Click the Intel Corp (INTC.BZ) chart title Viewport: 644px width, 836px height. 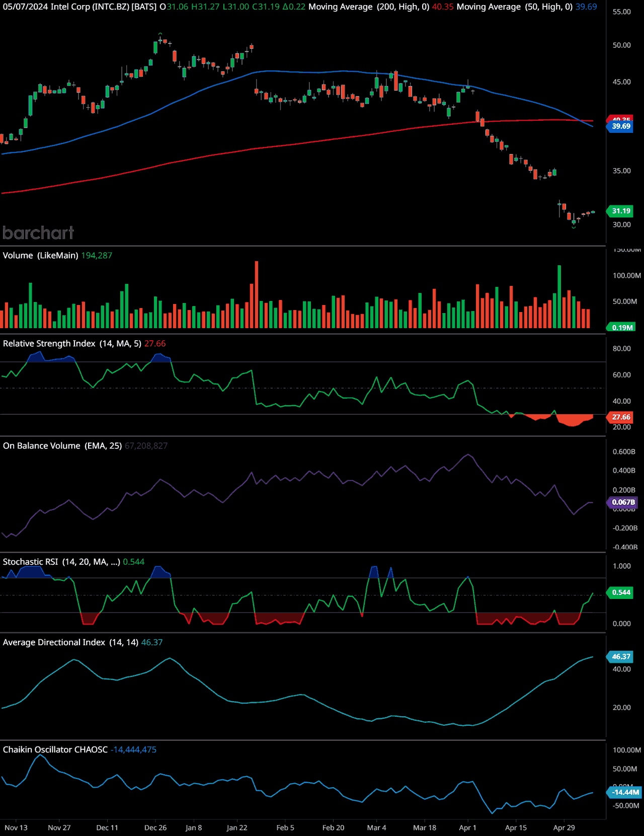coord(104,7)
